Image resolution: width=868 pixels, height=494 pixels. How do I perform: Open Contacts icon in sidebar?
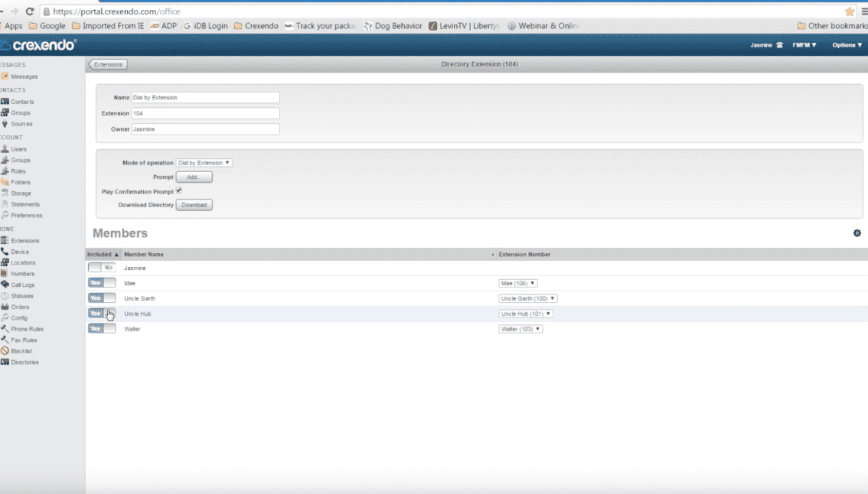(5, 102)
